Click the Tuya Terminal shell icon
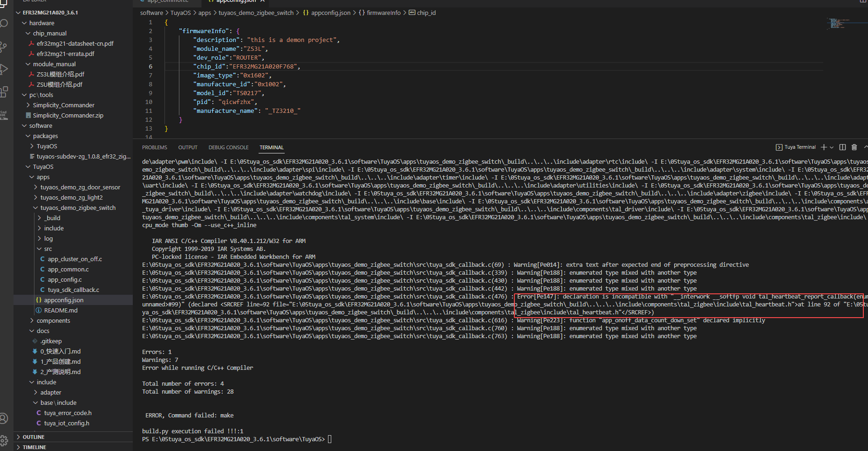The width and height of the screenshot is (868, 451). point(779,147)
